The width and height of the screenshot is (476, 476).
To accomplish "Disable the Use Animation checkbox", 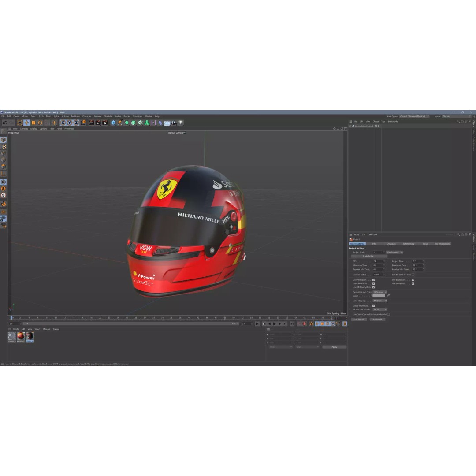I will (374, 280).
